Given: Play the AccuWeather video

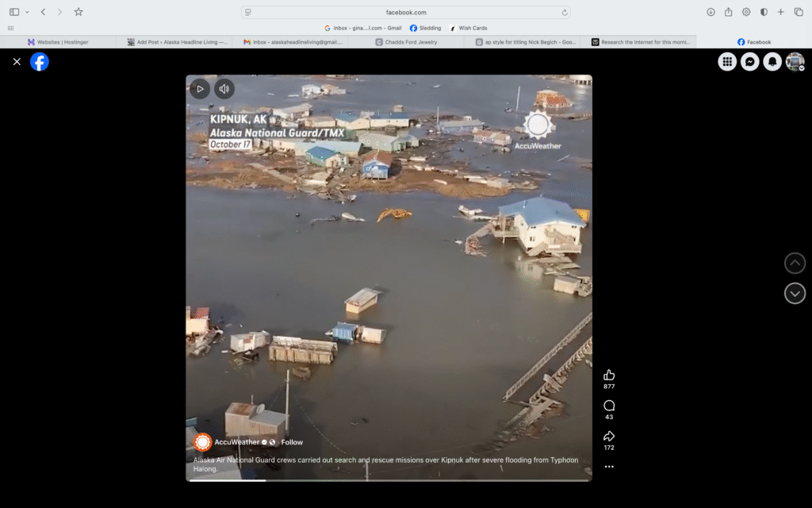Looking at the screenshot, I should (x=200, y=89).
